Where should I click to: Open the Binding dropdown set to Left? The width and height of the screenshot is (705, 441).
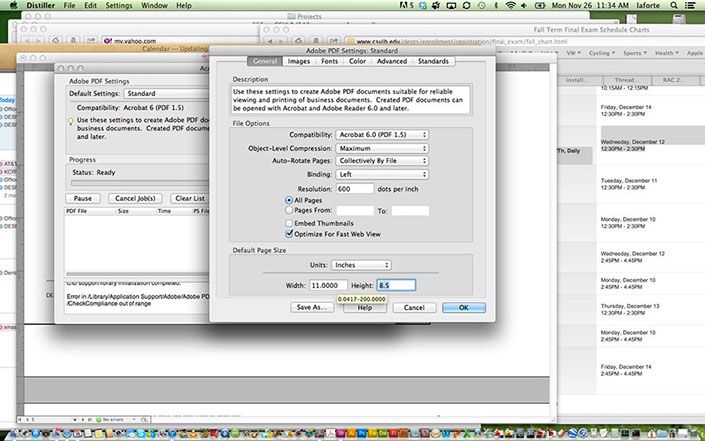[382, 174]
